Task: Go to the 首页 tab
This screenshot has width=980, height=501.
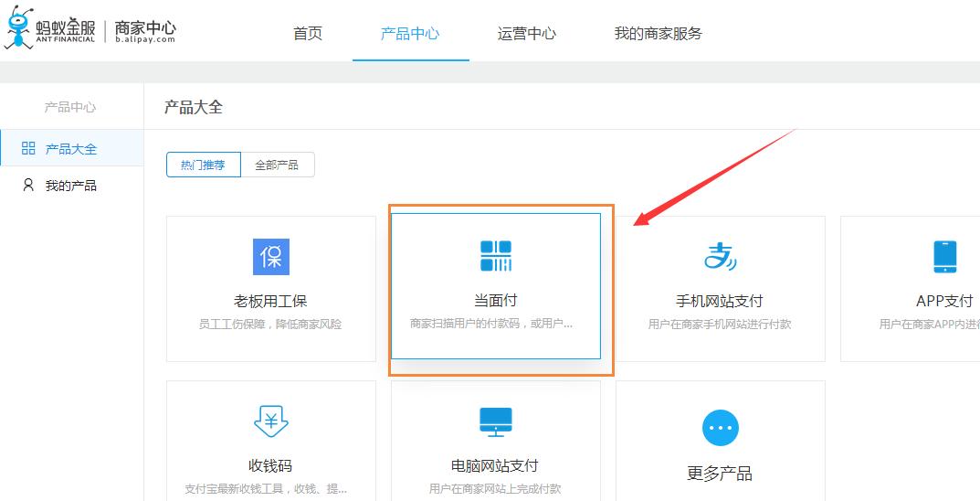Action: (x=308, y=34)
